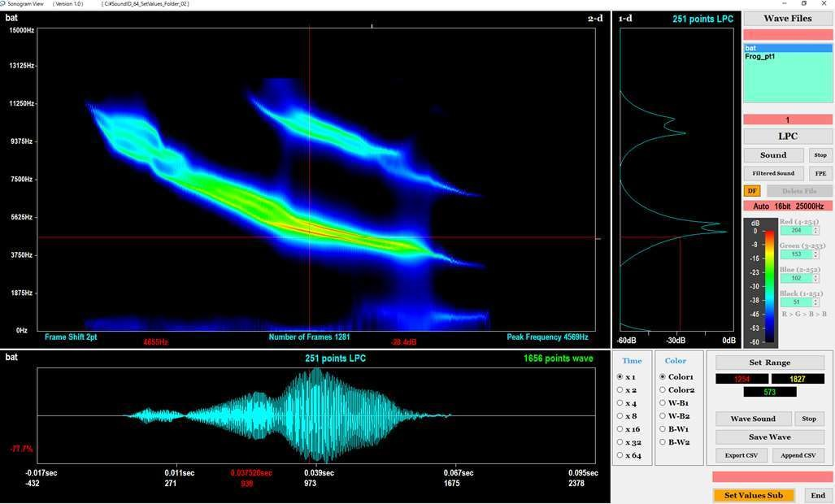Select the x 4 time zoom
The height and width of the screenshot is (504, 835).
620,403
